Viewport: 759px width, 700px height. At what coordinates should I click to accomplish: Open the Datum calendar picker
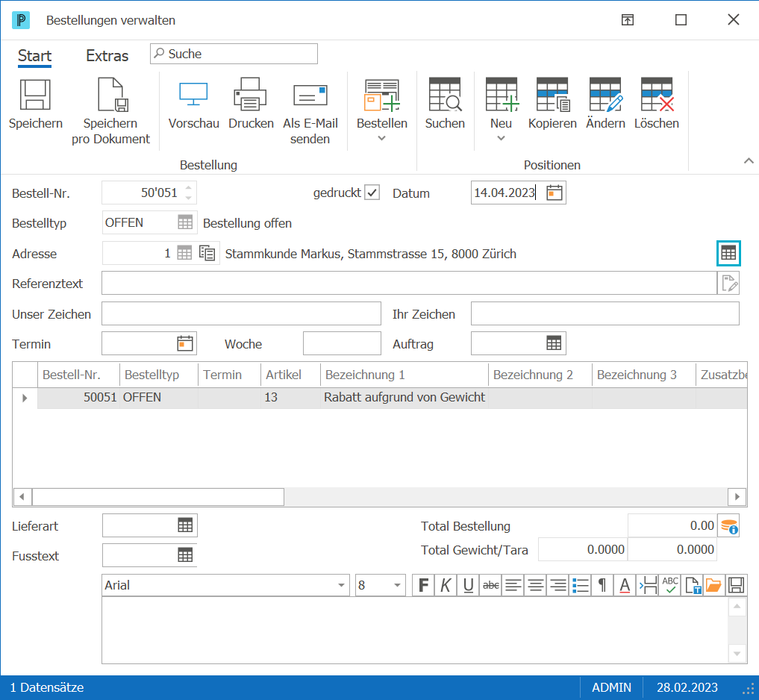[555, 193]
